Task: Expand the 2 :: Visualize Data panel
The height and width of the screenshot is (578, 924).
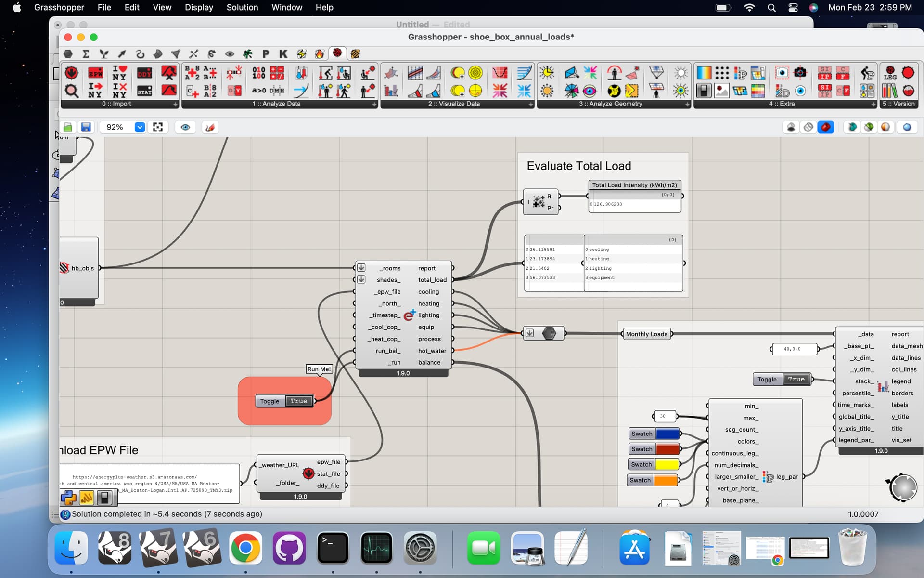Action: pos(530,104)
